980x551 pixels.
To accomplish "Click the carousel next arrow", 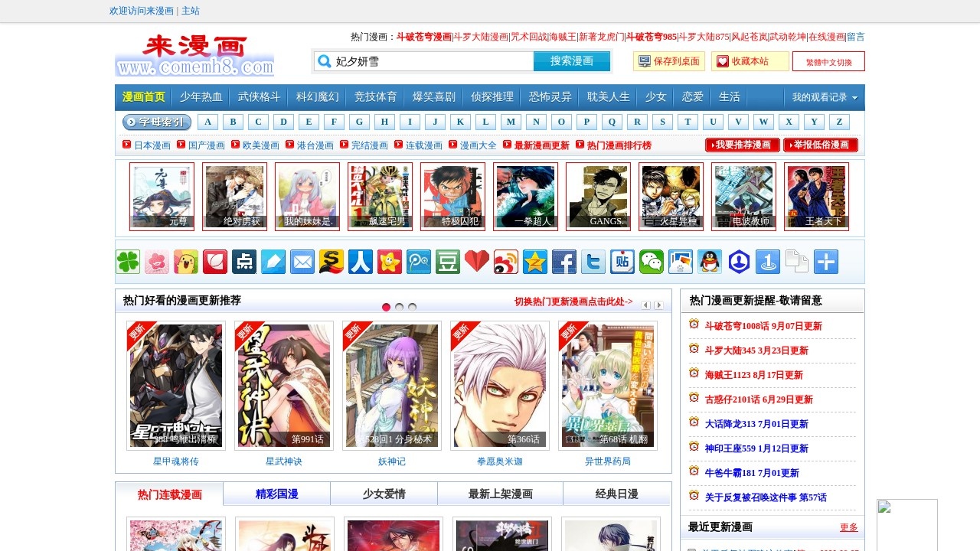I will click(x=658, y=305).
